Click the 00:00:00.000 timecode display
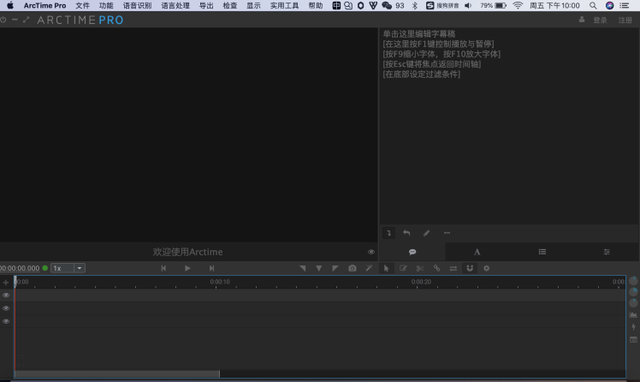640x382 pixels. coord(20,268)
